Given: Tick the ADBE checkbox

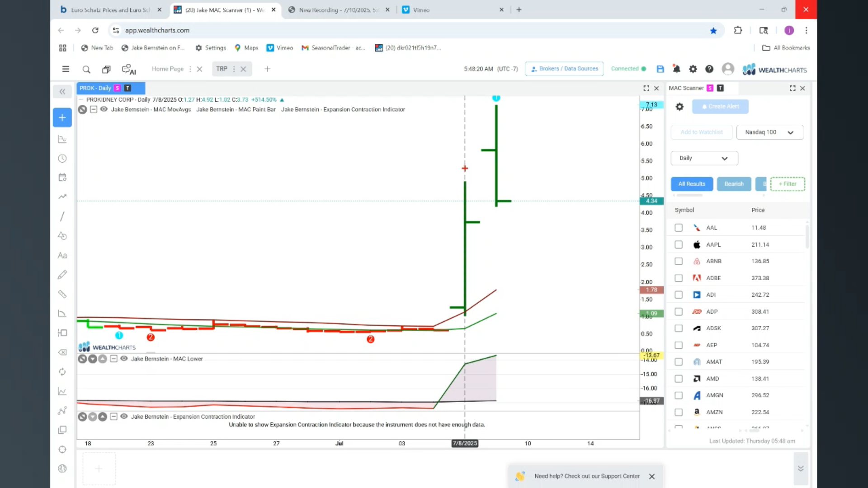Looking at the screenshot, I should [x=679, y=278].
